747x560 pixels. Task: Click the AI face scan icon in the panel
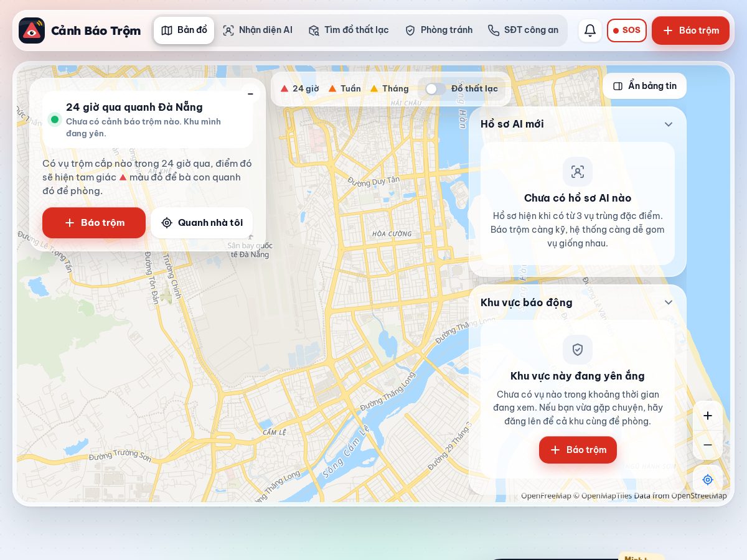[578, 172]
